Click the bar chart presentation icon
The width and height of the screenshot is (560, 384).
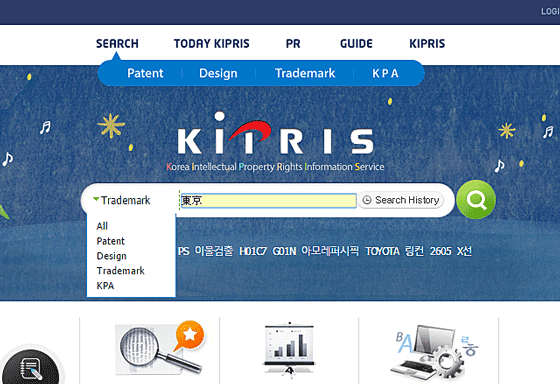[289, 350]
